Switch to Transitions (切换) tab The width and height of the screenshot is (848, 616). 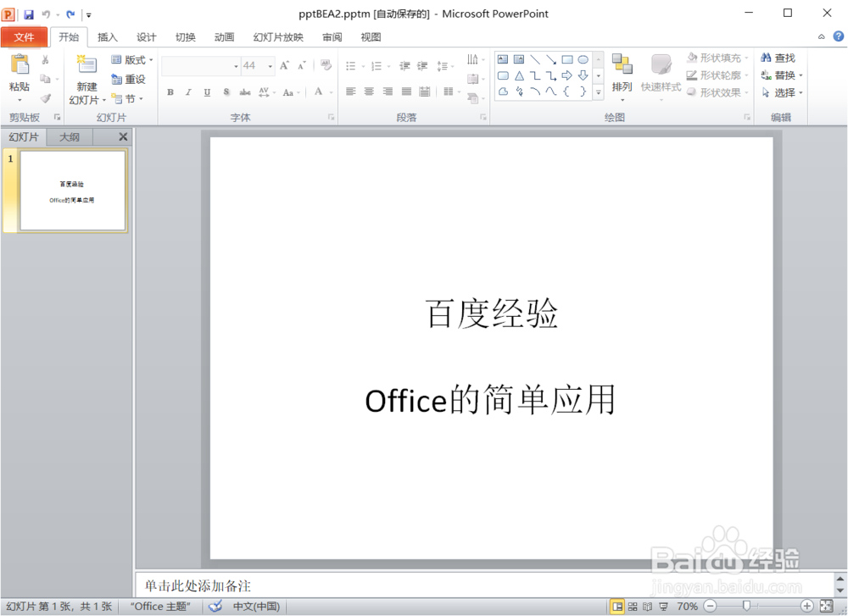[x=185, y=36]
